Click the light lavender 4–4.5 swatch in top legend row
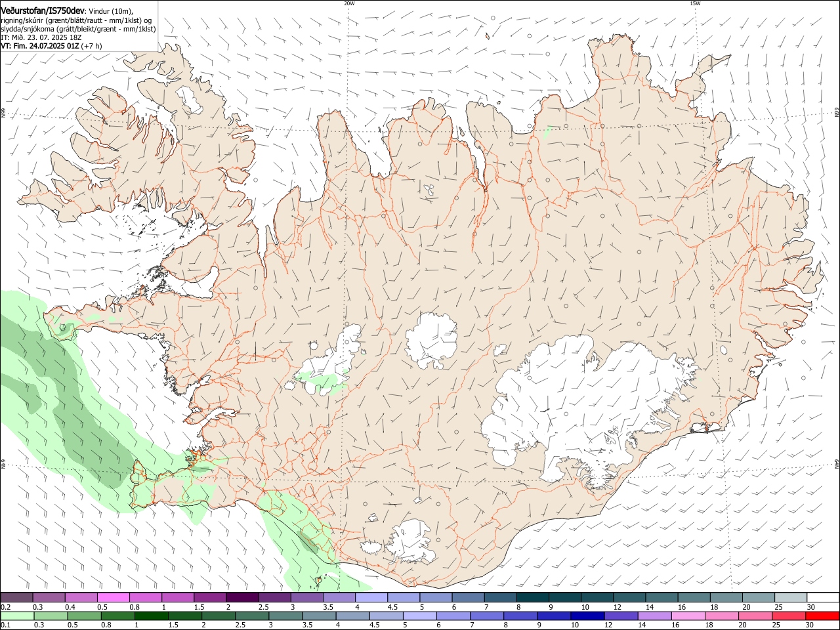Image resolution: width=840 pixels, height=630 pixels. pyautogui.click(x=371, y=598)
